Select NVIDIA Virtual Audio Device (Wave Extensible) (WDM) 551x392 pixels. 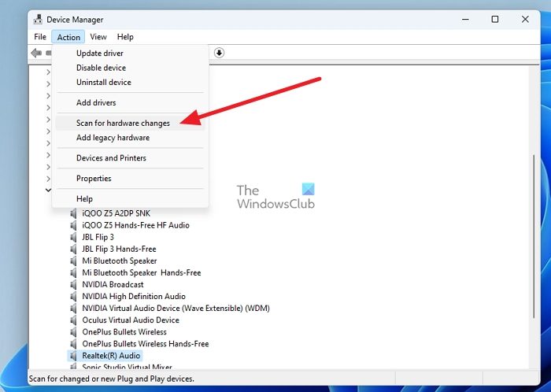point(176,309)
